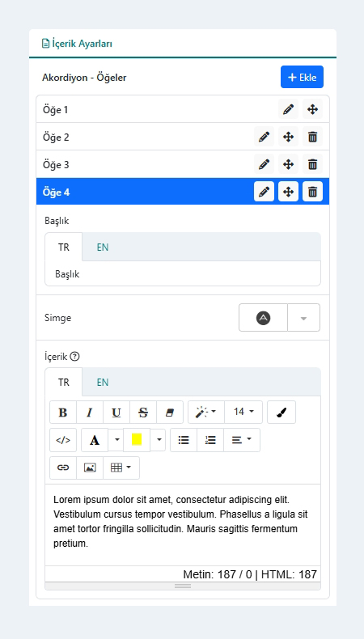Expand the Simge icon picker dropdown arrow
The image size is (364, 639).
[x=303, y=318]
